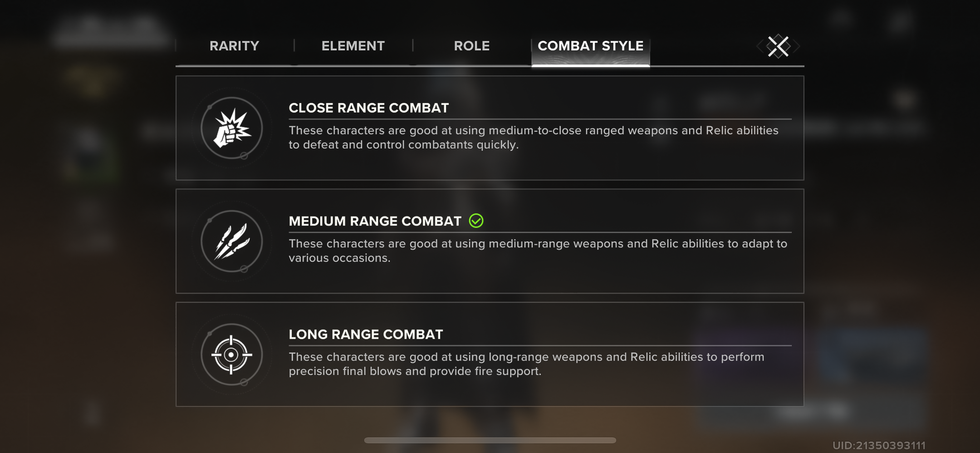Viewport: 980px width, 453px height.
Task: Close the combat style info panel
Action: pyautogui.click(x=778, y=46)
